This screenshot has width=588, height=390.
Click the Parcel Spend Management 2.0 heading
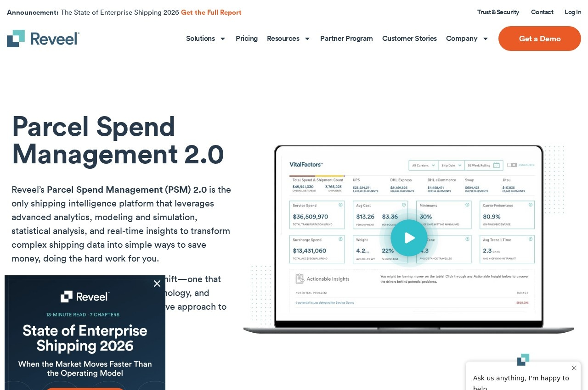point(118,140)
